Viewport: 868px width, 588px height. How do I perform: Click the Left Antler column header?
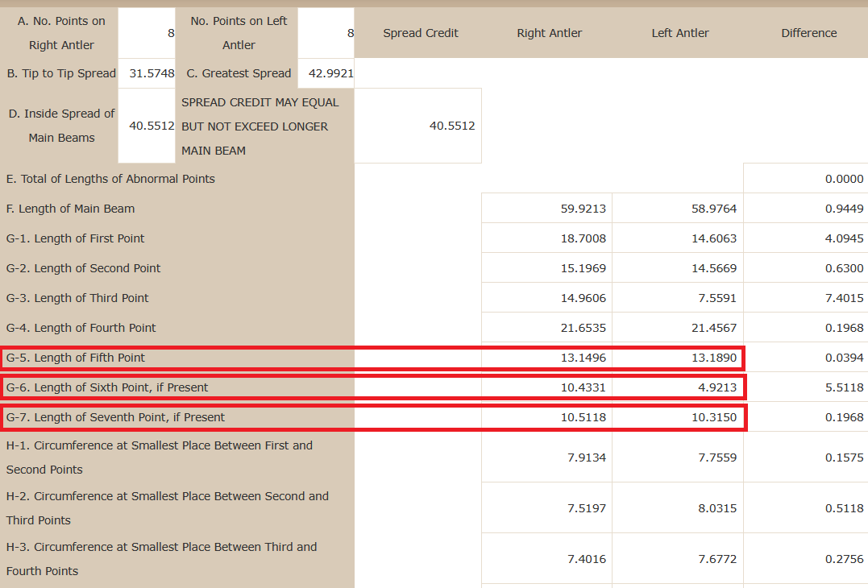679,33
